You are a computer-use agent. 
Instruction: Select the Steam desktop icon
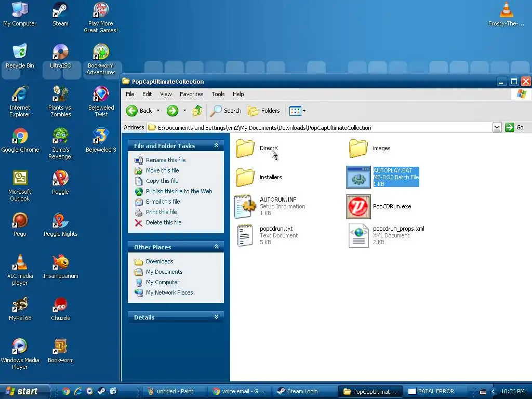click(60, 14)
